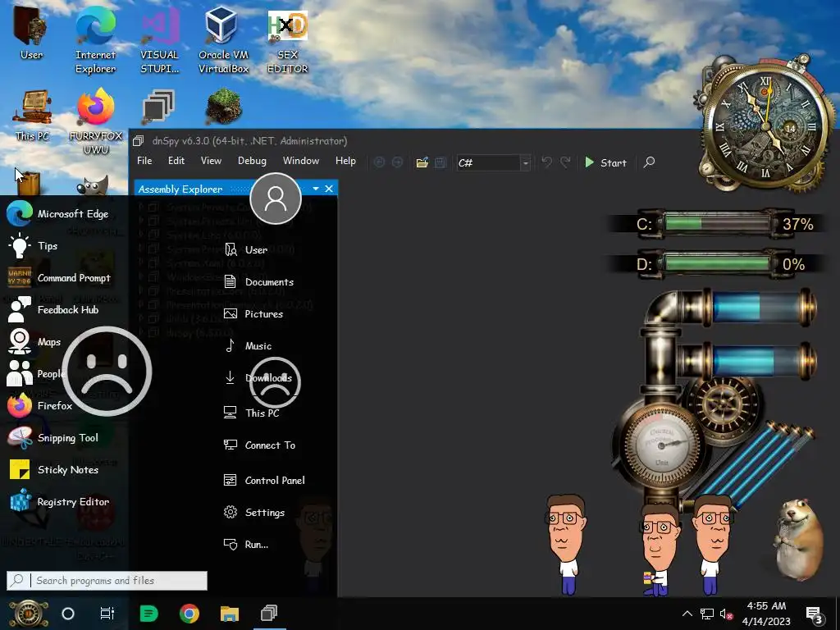Open Downloads from Start menu
840x630 pixels.
pyautogui.click(x=258, y=377)
